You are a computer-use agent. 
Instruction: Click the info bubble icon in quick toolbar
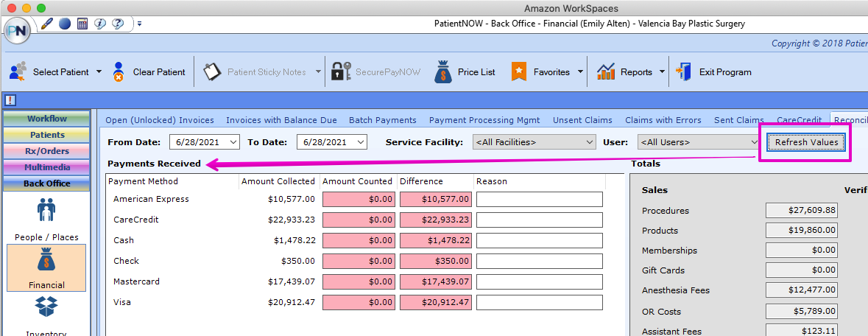tap(99, 24)
